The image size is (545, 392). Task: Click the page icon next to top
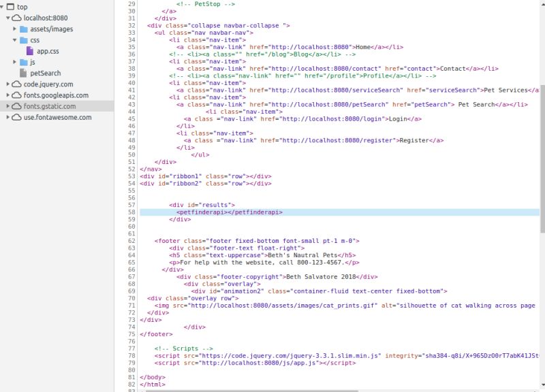coord(11,7)
